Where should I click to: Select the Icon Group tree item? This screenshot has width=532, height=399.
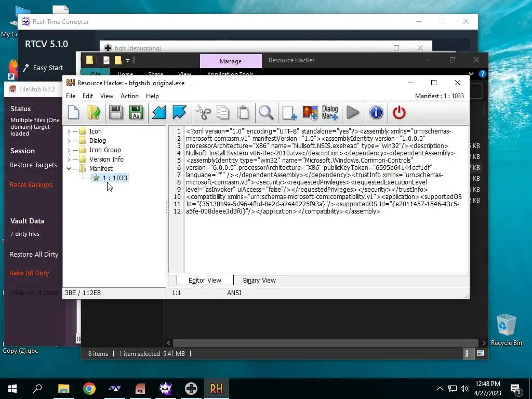105,150
